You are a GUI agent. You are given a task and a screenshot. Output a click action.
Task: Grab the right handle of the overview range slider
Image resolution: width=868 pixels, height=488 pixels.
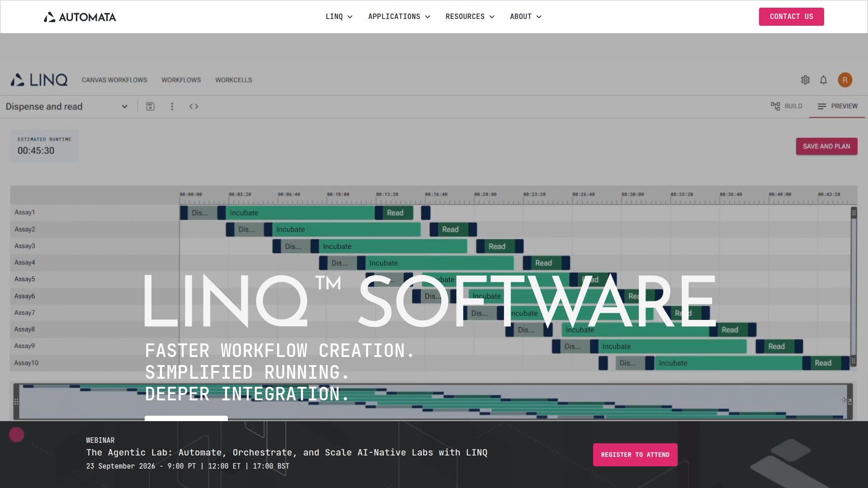tap(849, 401)
